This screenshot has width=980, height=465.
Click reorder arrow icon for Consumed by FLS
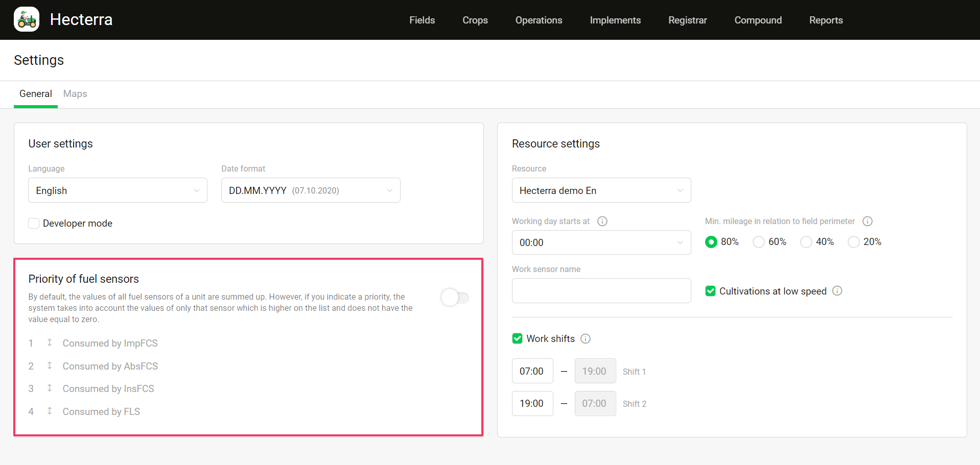(50, 411)
